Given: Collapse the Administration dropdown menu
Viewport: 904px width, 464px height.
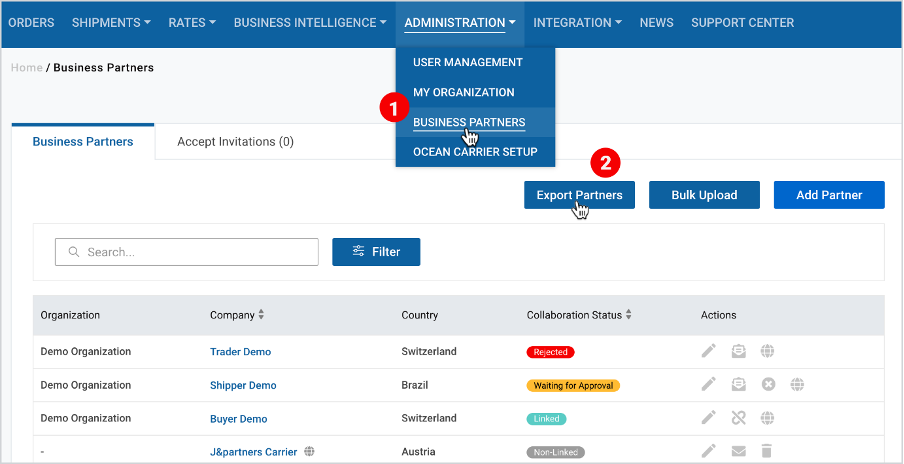Looking at the screenshot, I should (460, 24).
